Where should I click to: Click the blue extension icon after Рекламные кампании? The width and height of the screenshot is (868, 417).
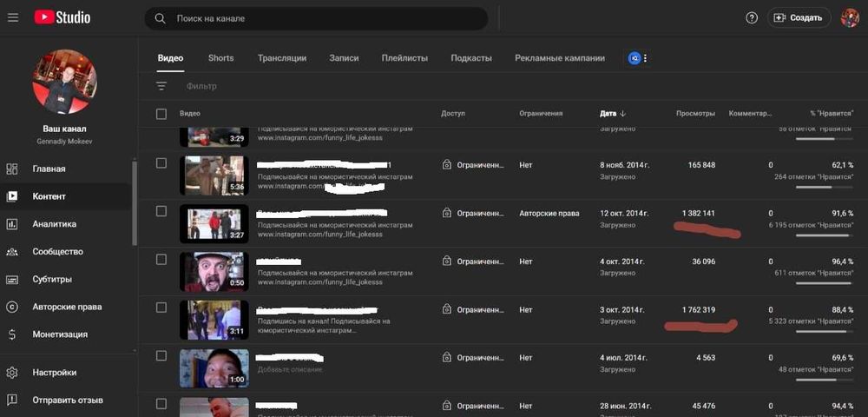click(x=635, y=58)
